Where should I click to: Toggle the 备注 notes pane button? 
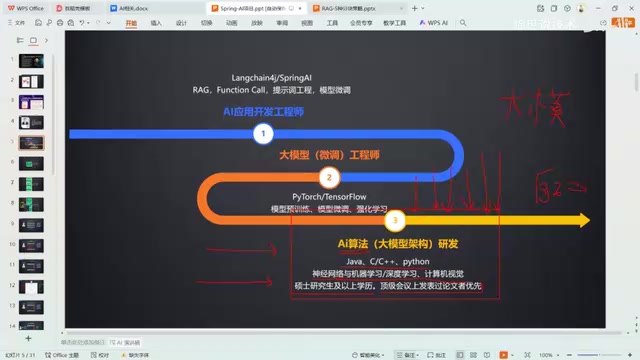(407, 355)
